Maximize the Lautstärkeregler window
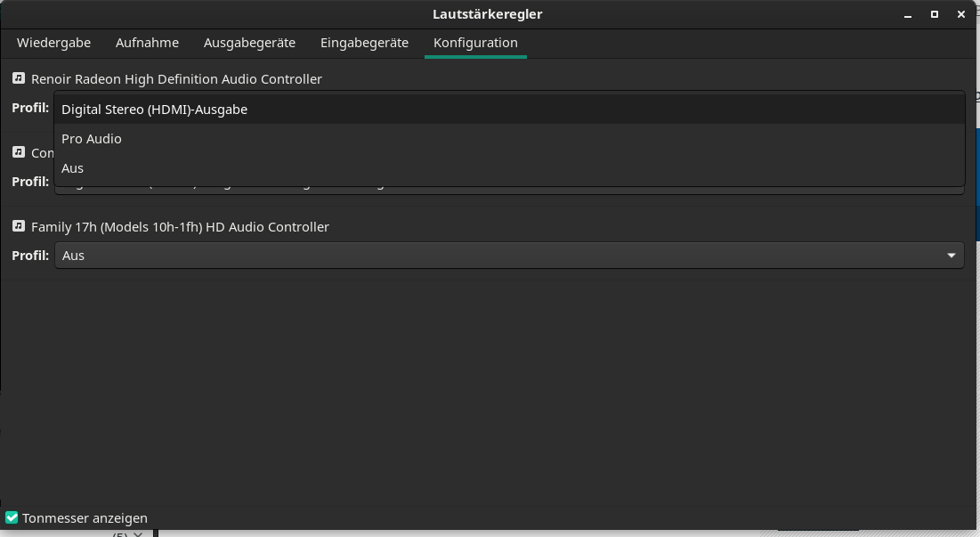Image resolution: width=980 pixels, height=537 pixels. coord(935,14)
